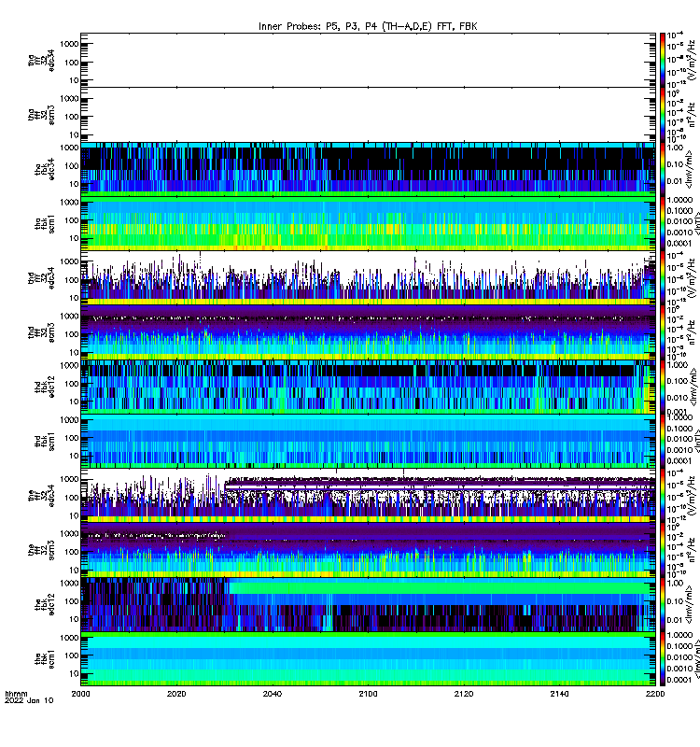The height and width of the screenshot is (747, 700).
Task: Click the color bar beside the fff edc34 panel
Action: coord(663,496)
